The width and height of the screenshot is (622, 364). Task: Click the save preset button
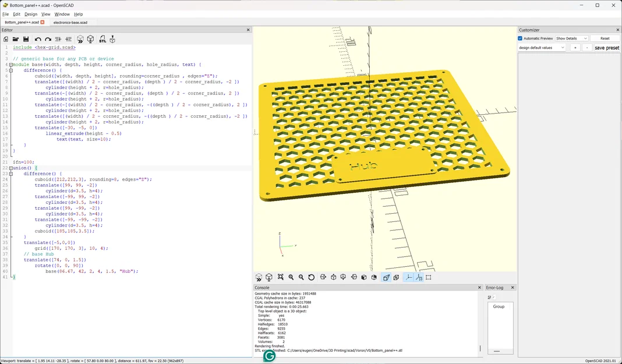click(606, 48)
